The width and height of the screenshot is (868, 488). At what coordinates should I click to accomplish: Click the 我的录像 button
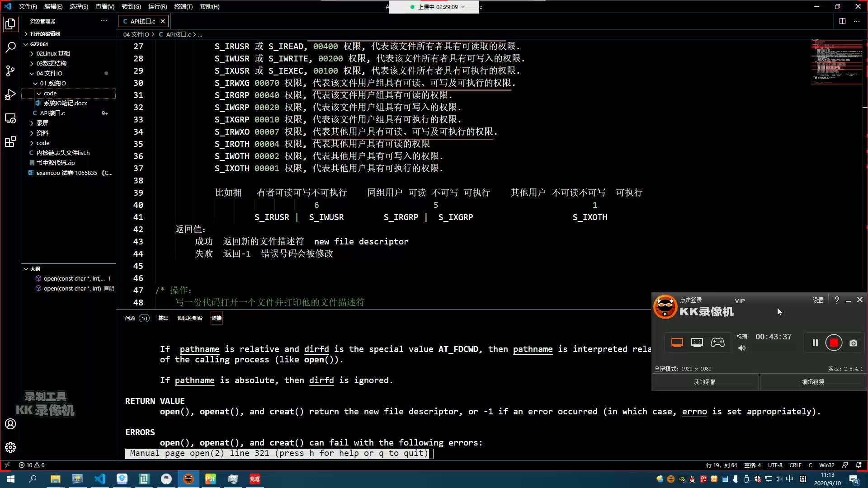[x=705, y=382]
